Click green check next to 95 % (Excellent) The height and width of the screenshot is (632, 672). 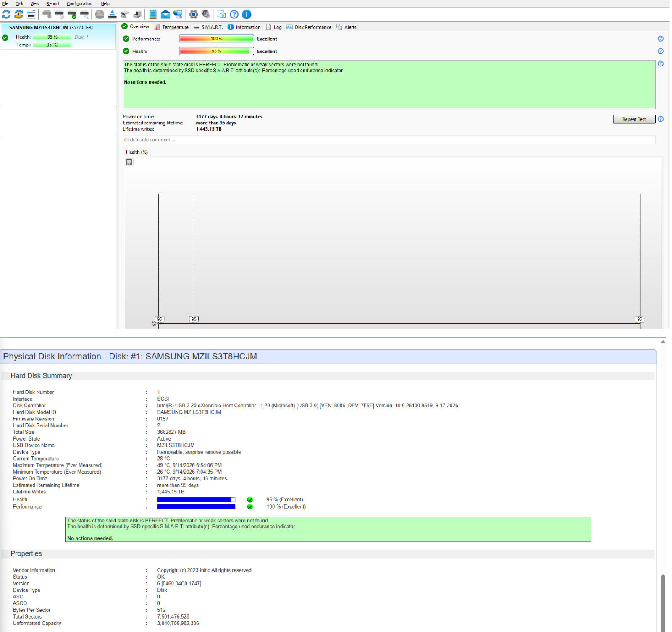250,500
